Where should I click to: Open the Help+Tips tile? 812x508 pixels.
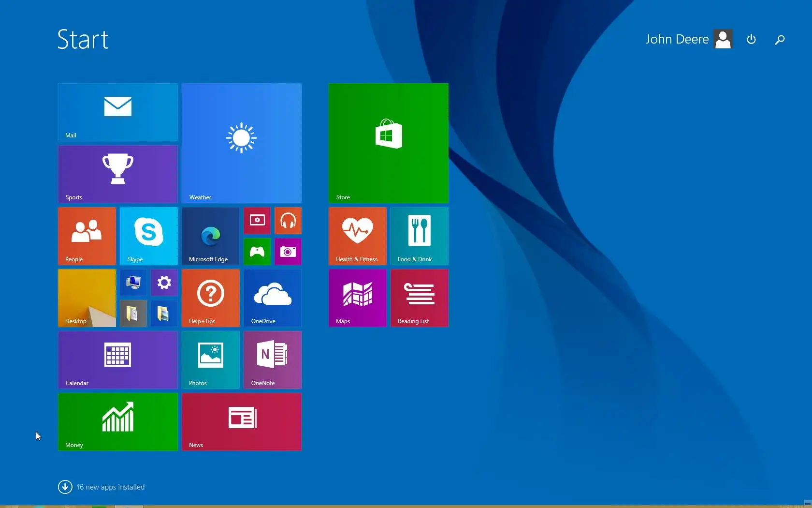211,298
